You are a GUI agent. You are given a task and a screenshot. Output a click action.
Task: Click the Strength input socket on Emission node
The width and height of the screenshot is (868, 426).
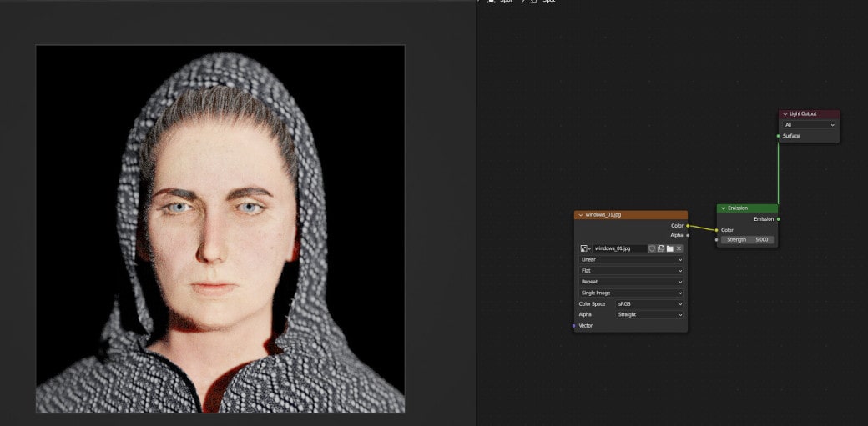(x=716, y=240)
